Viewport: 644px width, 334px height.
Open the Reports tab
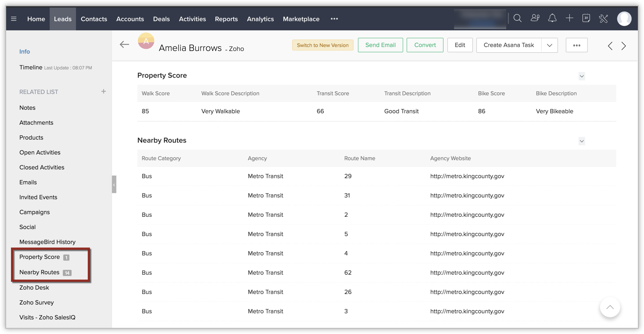(x=226, y=19)
